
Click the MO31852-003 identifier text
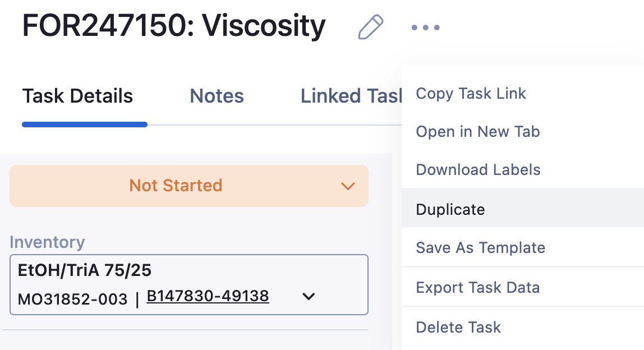click(x=72, y=299)
